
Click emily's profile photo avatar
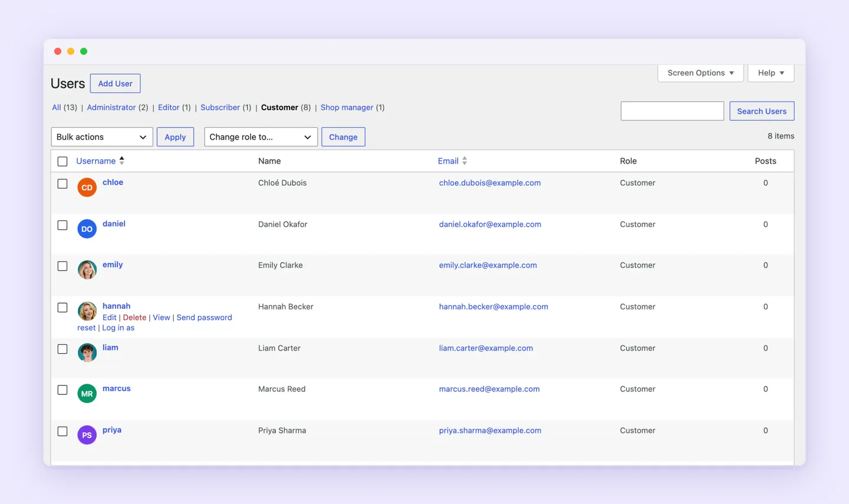87,270
